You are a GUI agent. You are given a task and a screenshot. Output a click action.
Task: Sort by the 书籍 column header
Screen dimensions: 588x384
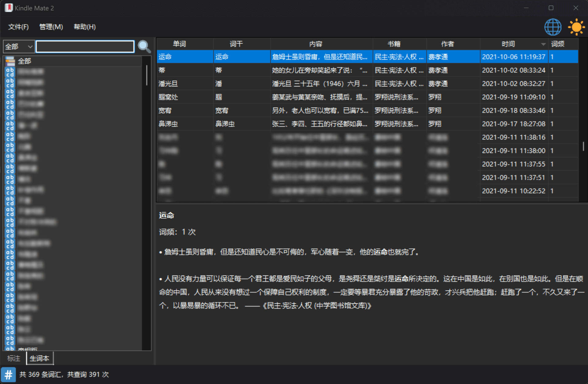pyautogui.click(x=394, y=44)
